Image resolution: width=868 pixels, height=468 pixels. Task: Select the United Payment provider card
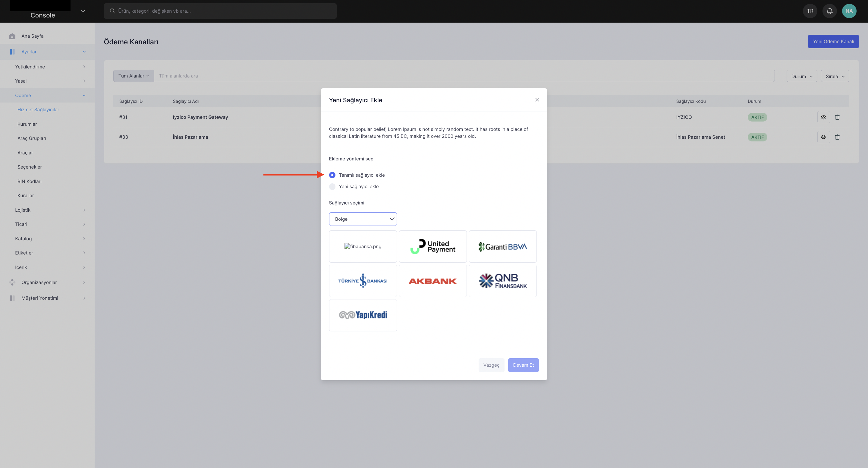(x=433, y=246)
